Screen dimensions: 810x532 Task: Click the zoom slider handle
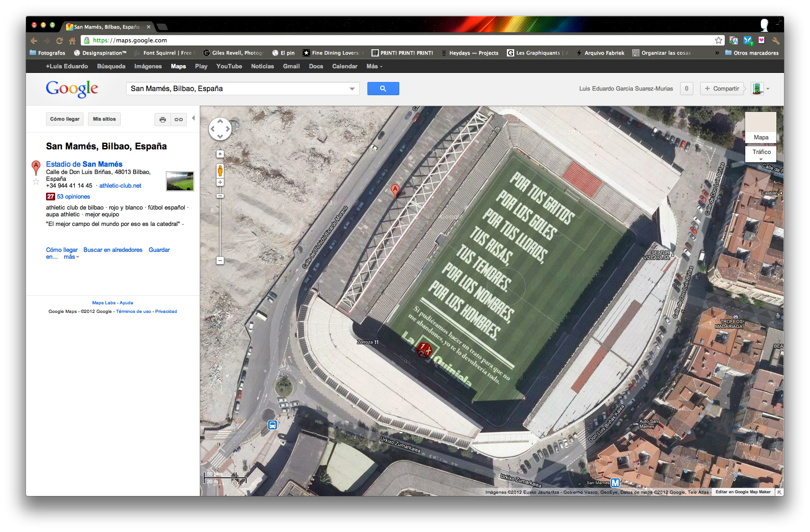[220, 196]
